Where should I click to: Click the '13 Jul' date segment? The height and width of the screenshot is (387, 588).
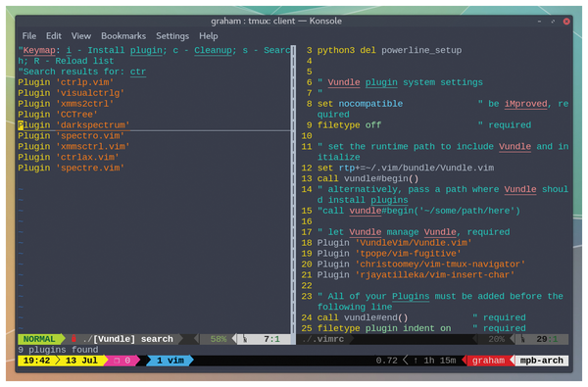coord(81,361)
